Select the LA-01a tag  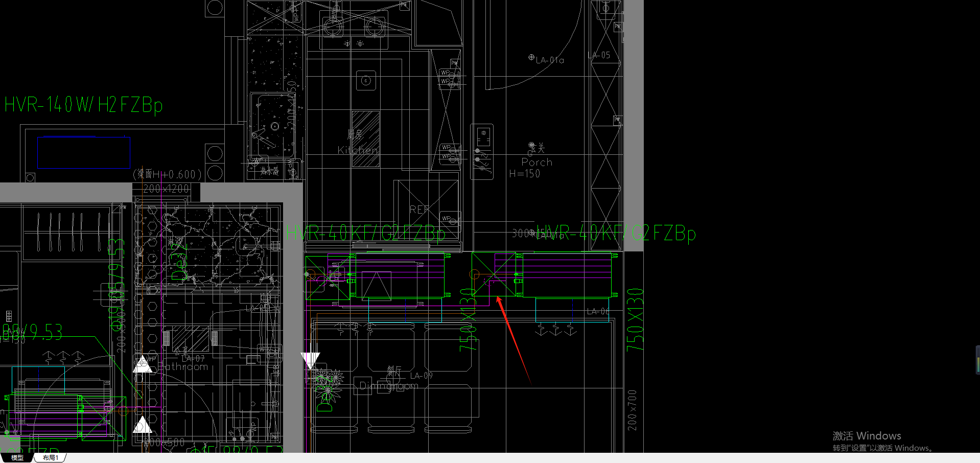click(x=550, y=60)
